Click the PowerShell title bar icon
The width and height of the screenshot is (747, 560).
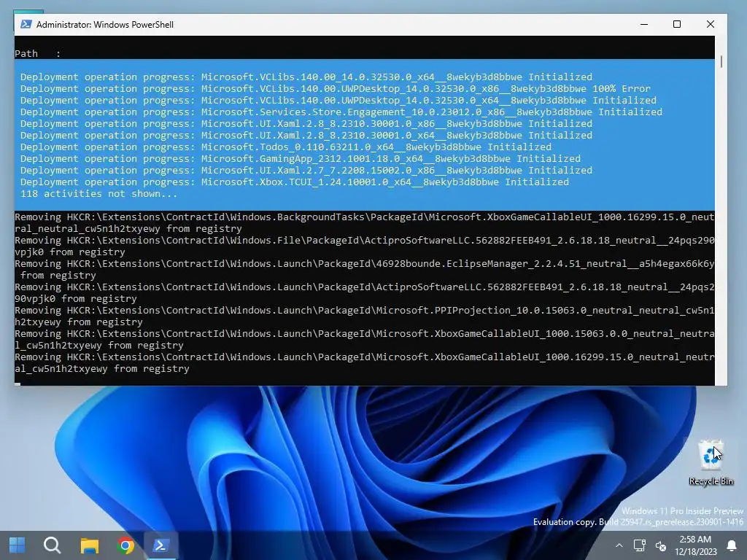tap(26, 24)
